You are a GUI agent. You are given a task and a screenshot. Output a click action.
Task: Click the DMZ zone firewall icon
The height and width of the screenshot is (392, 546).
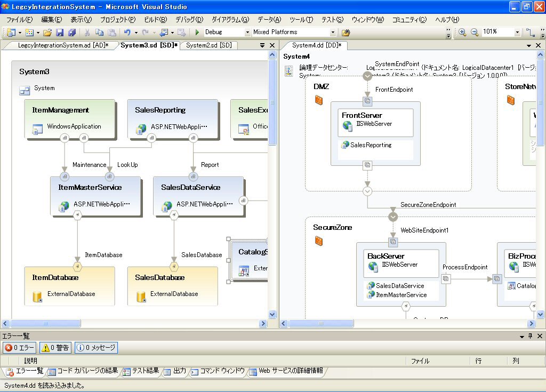coord(319,100)
